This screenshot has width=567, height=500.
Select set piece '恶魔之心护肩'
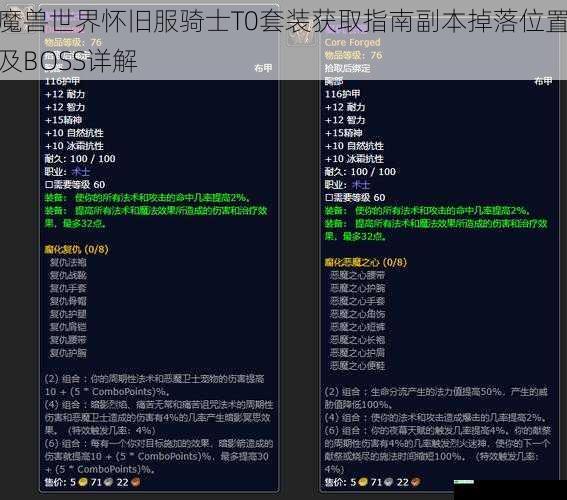[x=357, y=353]
